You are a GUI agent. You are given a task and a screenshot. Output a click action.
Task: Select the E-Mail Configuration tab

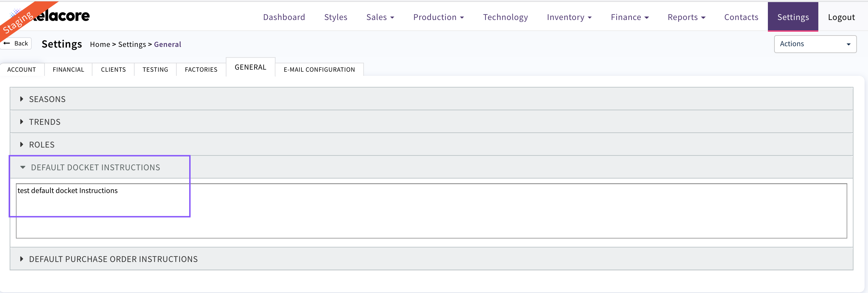click(319, 70)
